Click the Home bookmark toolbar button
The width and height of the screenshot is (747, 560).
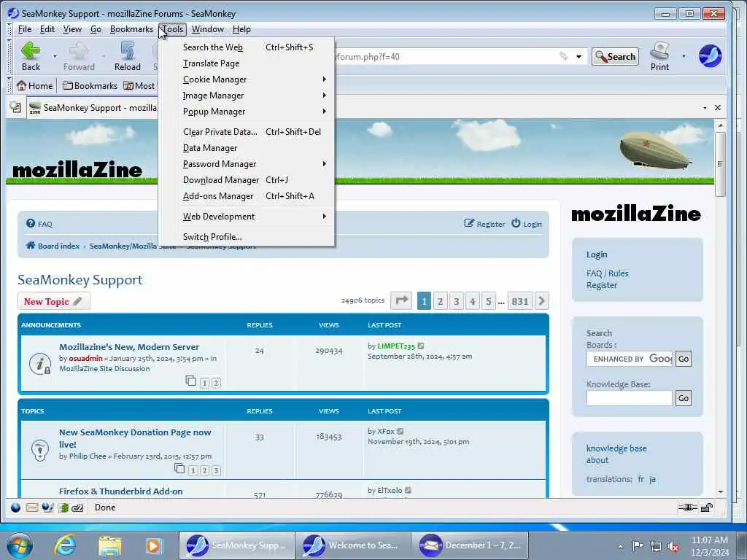(x=34, y=86)
